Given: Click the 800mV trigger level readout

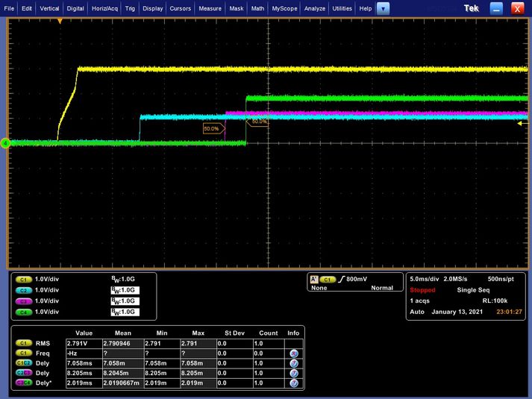Looking at the screenshot, I should coord(356,279).
